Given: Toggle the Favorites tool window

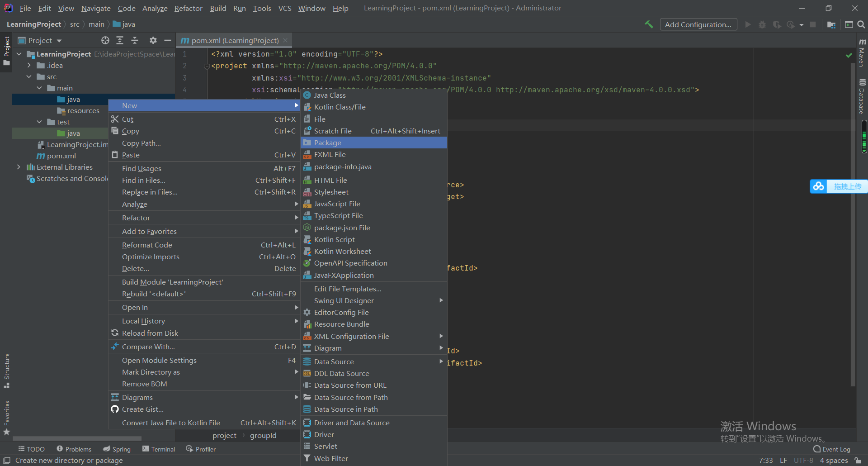Looking at the screenshot, I should point(7,413).
